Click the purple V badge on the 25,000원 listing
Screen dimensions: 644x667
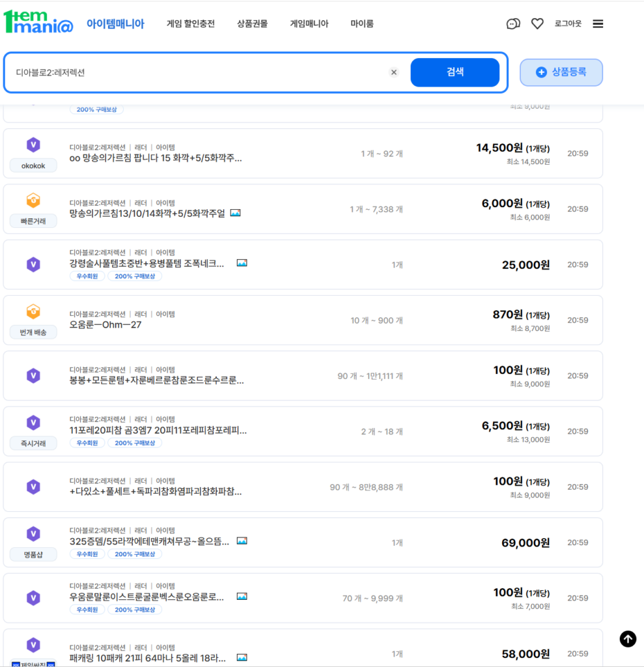point(33,264)
